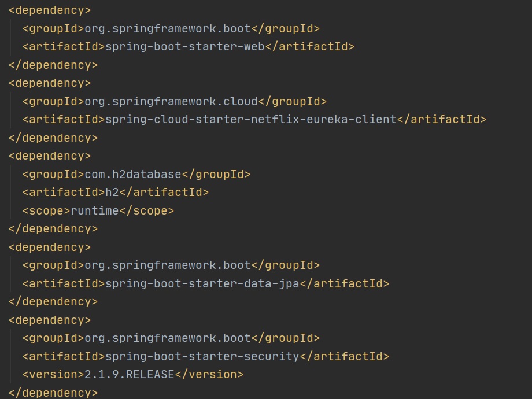Click closing artifactId tag after h2

point(164,193)
